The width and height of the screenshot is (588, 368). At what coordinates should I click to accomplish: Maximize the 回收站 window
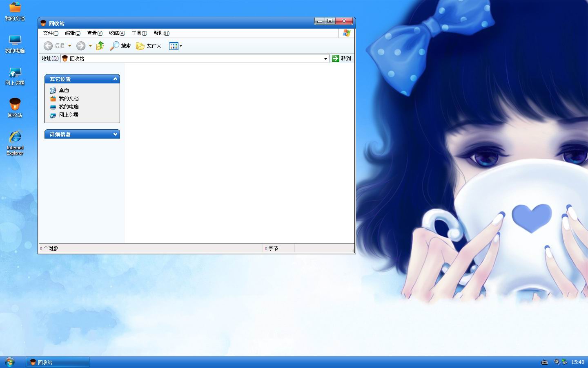[330, 21]
